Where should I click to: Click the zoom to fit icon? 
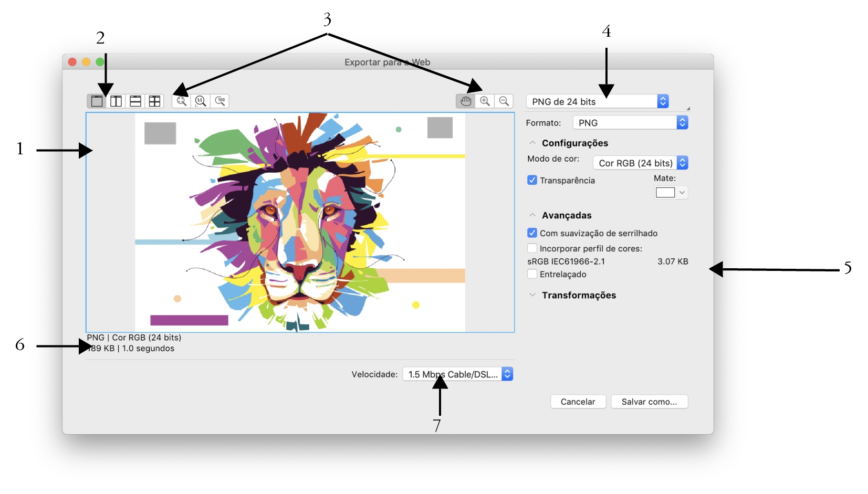tap(182, 101)
